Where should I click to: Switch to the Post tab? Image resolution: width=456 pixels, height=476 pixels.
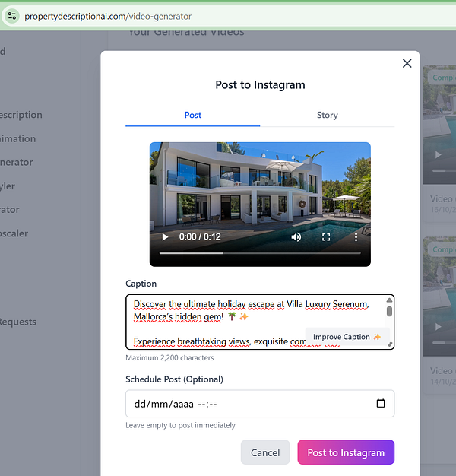pyautogui.click(x=192, y=116)
